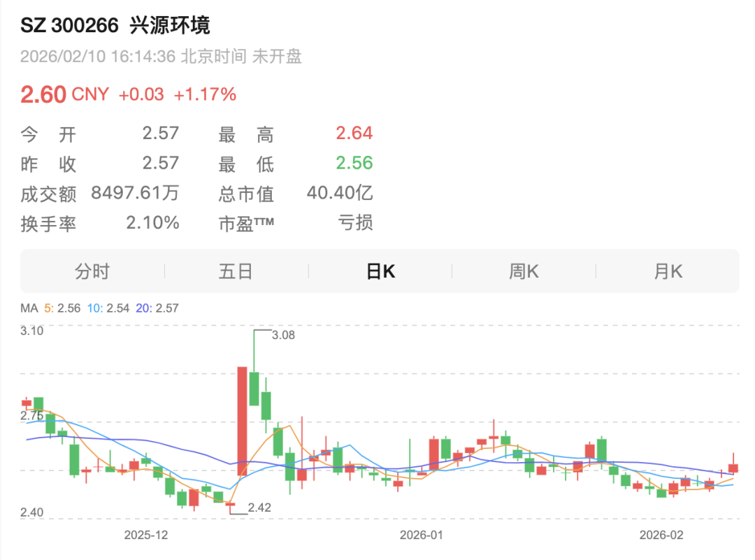The image size is (755, 560).
Task: Click the +0.03 price change value
Action: click(x=141, y=94)
